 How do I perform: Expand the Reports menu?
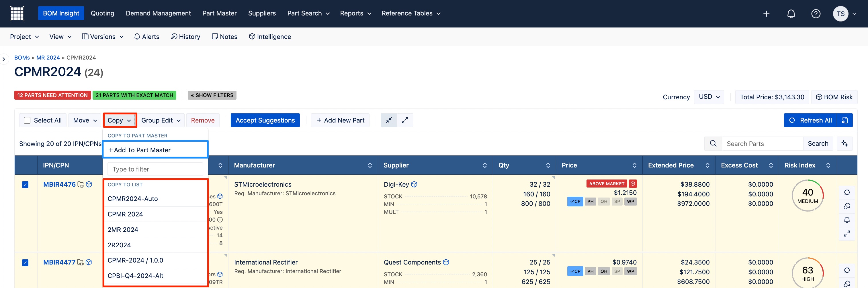(x=355, y=13)
